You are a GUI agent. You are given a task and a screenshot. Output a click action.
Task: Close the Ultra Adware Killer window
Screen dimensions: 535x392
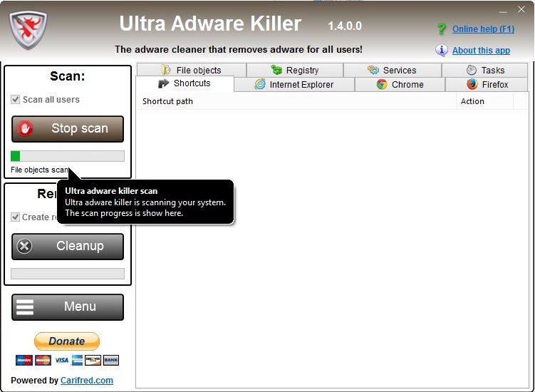(x=521, y=9)
